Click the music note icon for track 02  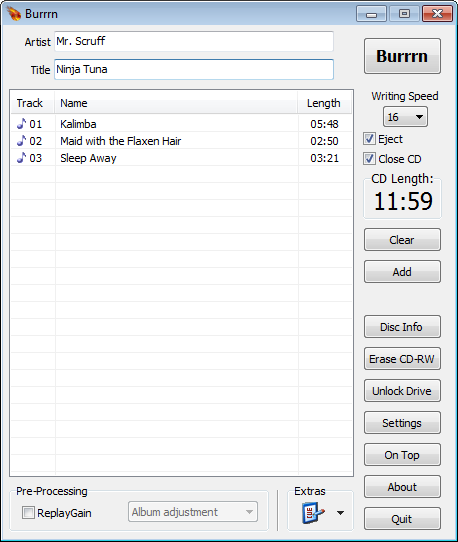pyautogui.click(x=21, y=140)
